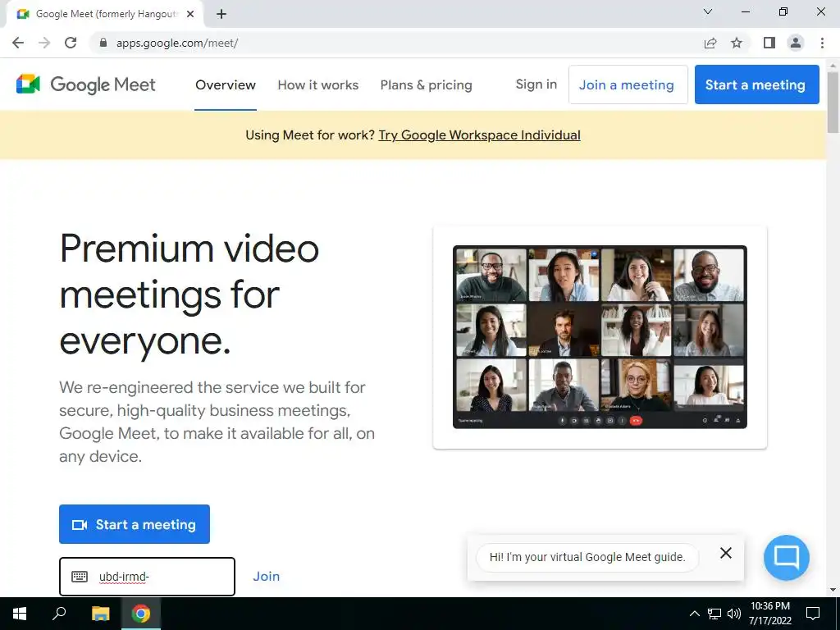Open the tab search chevron
Image resolution: width=840 pixels, height=630 pixels.
pyautogui.click(x=708, y=11)
